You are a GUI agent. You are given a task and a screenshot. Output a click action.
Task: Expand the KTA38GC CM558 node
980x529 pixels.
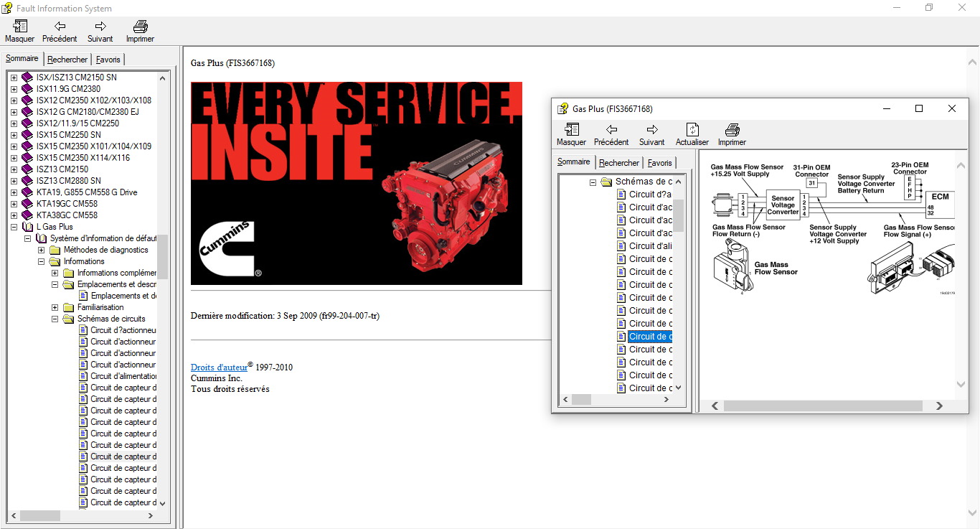(14, 215)
